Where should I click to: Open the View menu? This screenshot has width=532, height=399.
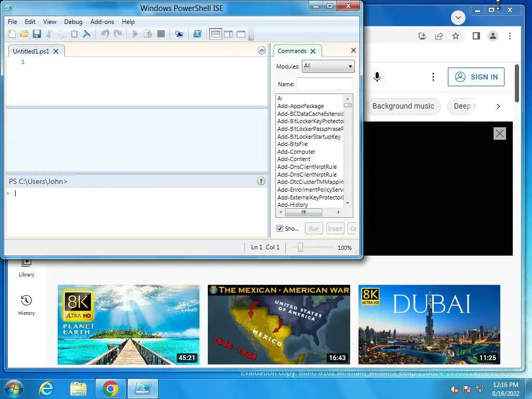click(49, 22)
